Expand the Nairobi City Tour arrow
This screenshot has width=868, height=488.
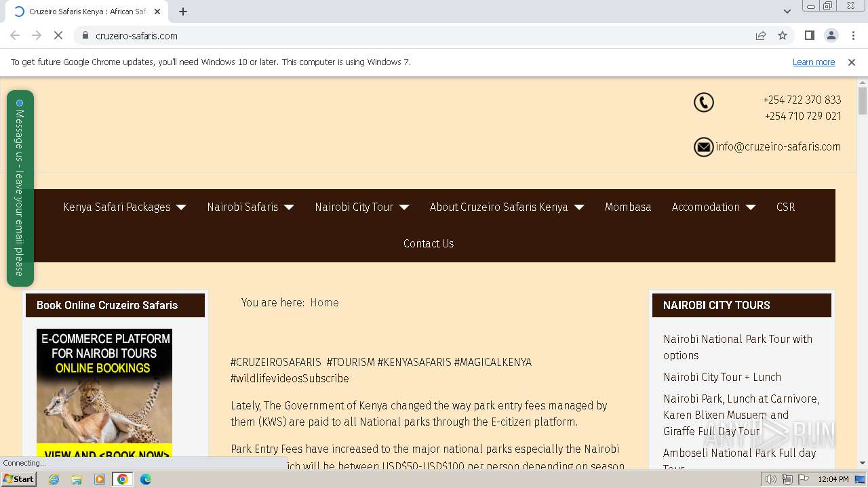tap(404, 207)
